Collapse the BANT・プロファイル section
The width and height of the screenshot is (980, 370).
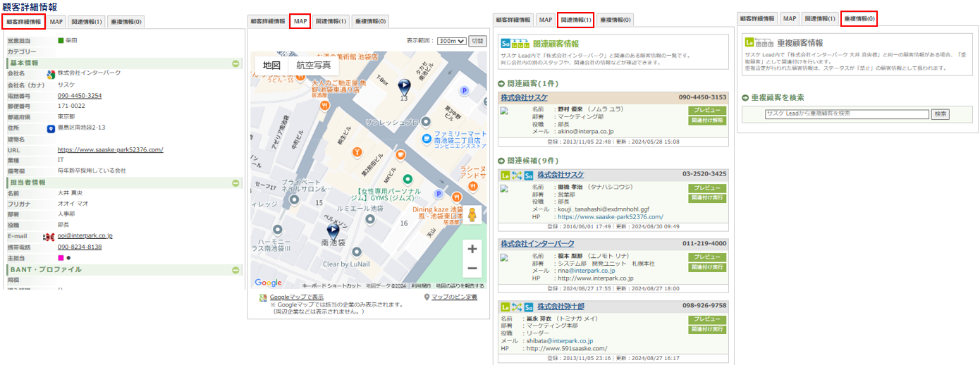[x=235, y=269]
